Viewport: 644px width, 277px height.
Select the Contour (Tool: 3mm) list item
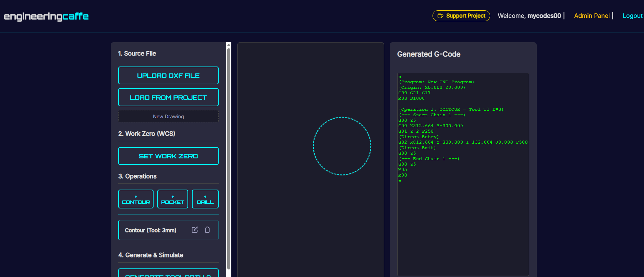coord(168,230)
